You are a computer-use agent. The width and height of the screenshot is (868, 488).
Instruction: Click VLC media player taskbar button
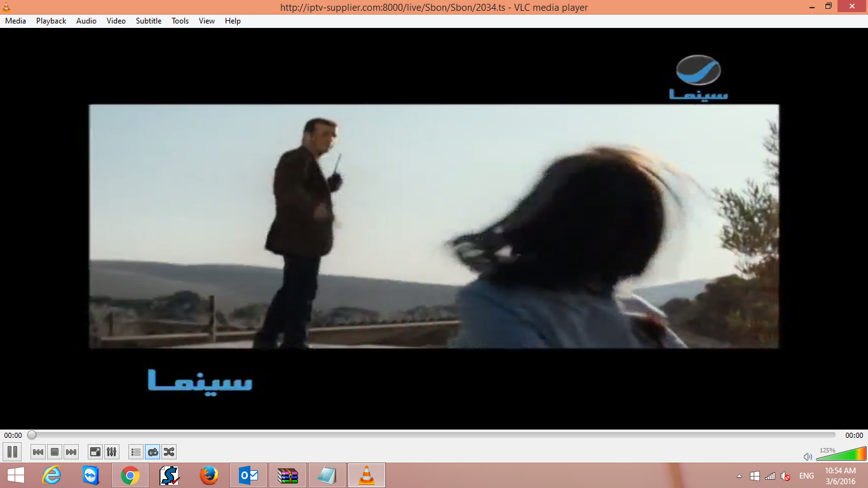pyautogui.click(x=367, y=475)
